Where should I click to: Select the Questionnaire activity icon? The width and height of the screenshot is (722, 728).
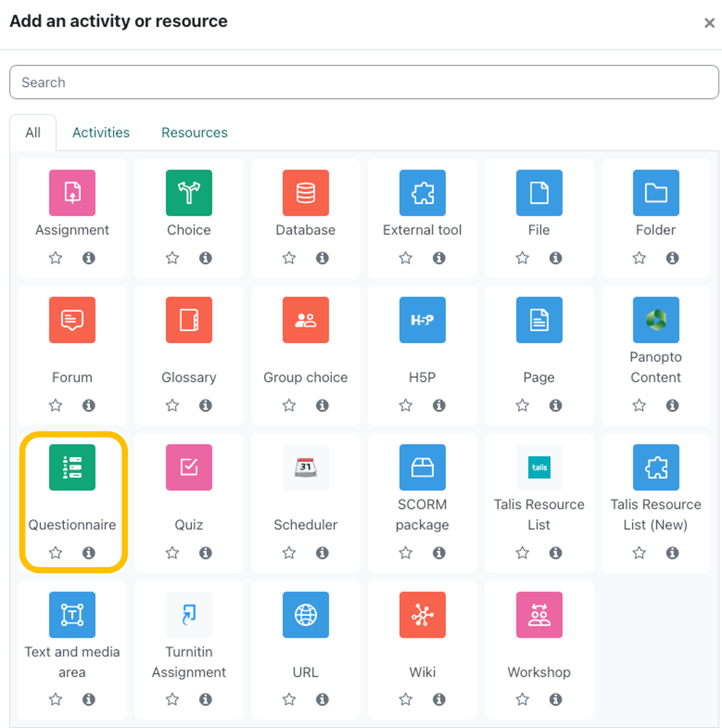click(72, 467)
